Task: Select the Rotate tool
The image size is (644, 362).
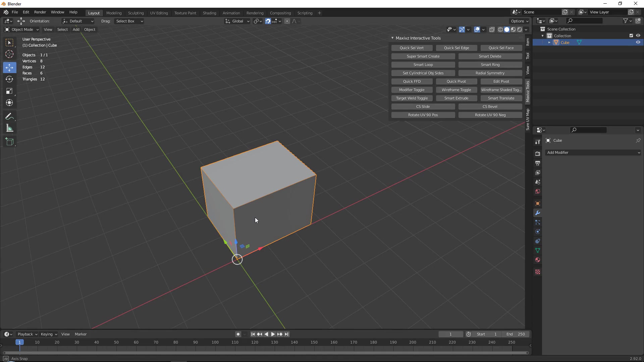Action: point(9,79)
